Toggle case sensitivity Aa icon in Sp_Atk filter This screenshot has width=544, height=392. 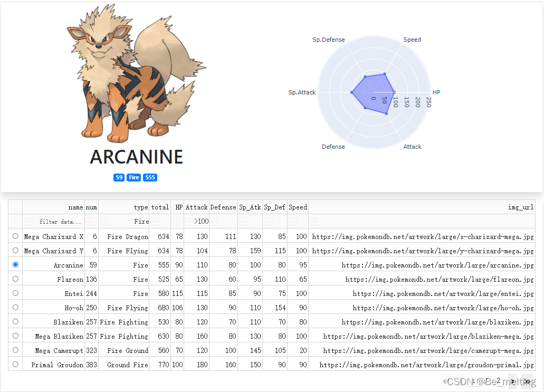point(243,221)
